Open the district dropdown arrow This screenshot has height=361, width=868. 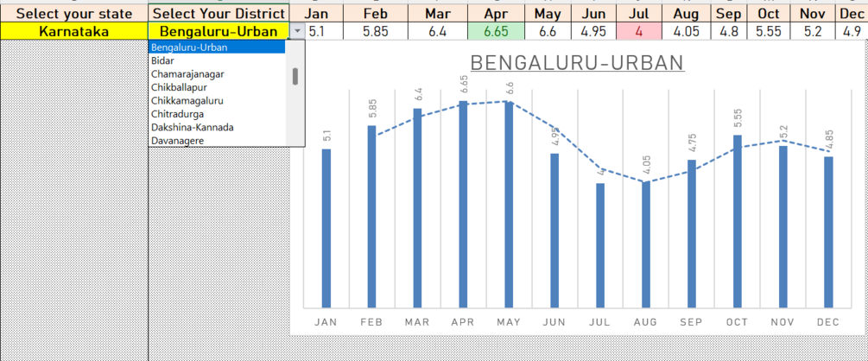298,32
